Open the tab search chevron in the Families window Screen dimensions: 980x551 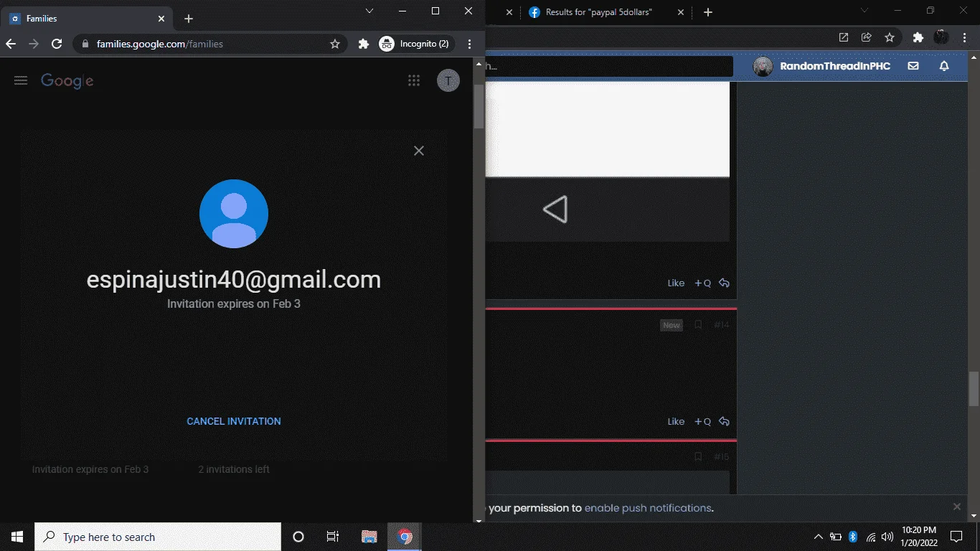pyautogui.click(x=369, y=11)
